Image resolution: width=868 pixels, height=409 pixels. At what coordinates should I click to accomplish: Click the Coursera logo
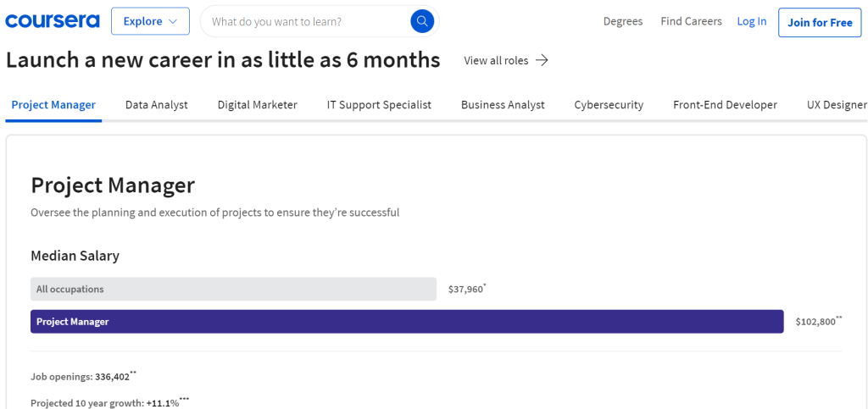coord(53,21)
